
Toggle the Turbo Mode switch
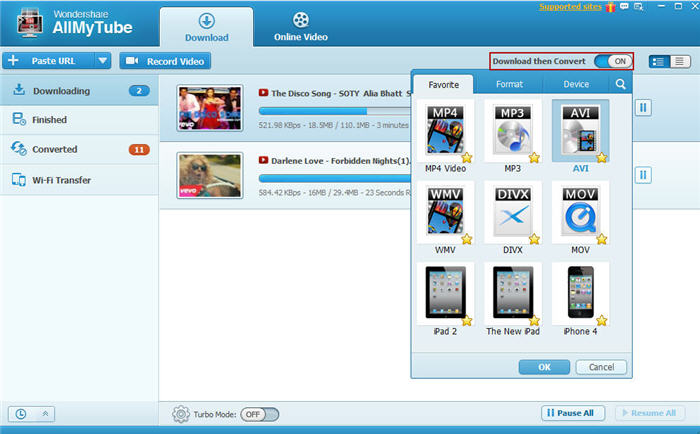click(x=260, y=414)
